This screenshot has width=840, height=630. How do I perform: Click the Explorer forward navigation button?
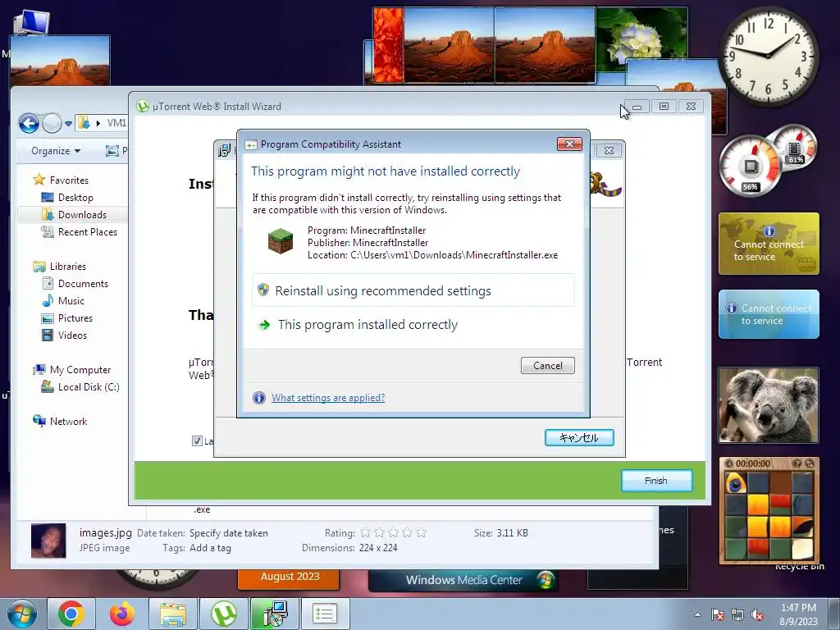[52, 123]
